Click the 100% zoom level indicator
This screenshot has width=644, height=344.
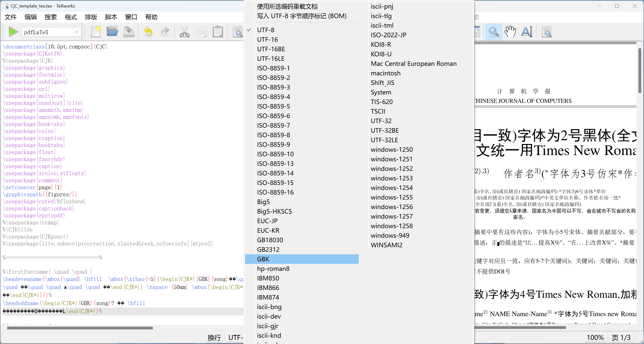pos(595,337)
